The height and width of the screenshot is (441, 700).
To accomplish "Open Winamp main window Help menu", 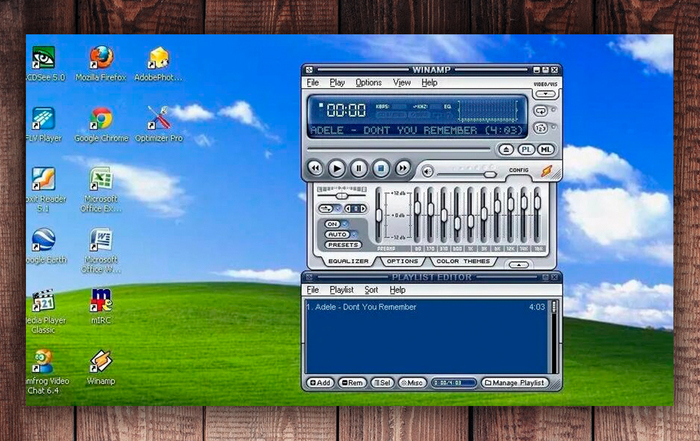I will (429, 83).
